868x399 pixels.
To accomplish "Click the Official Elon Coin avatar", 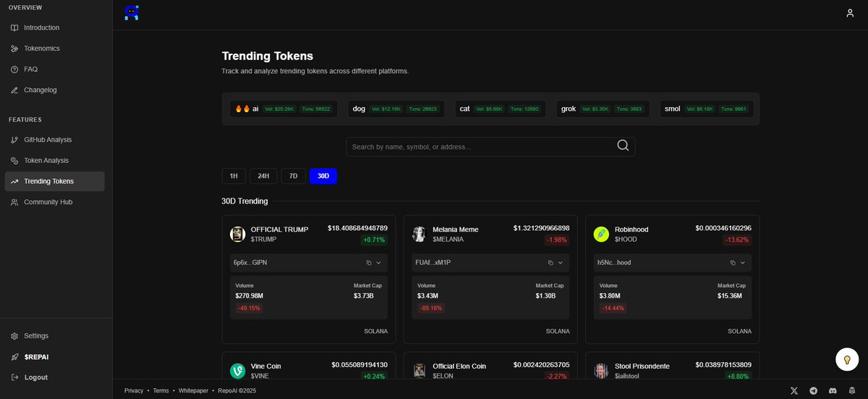I will click(x=420, y=371).
